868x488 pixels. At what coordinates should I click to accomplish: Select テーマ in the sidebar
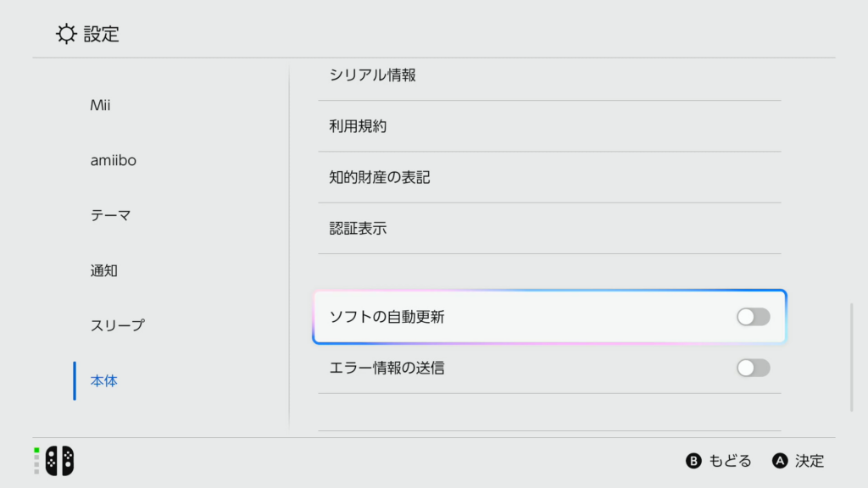pyautogui.click(x=110, y=215)
